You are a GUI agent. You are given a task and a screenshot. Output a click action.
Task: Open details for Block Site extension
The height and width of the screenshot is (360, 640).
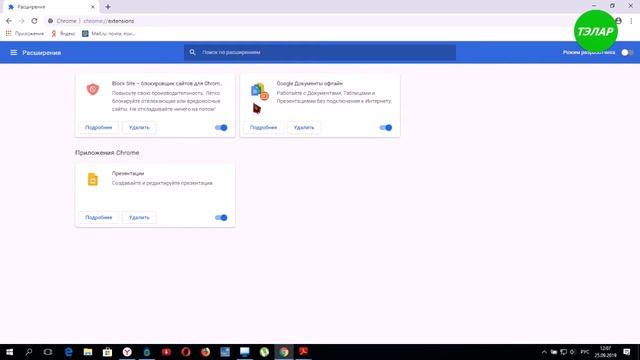tap(98, 128)
